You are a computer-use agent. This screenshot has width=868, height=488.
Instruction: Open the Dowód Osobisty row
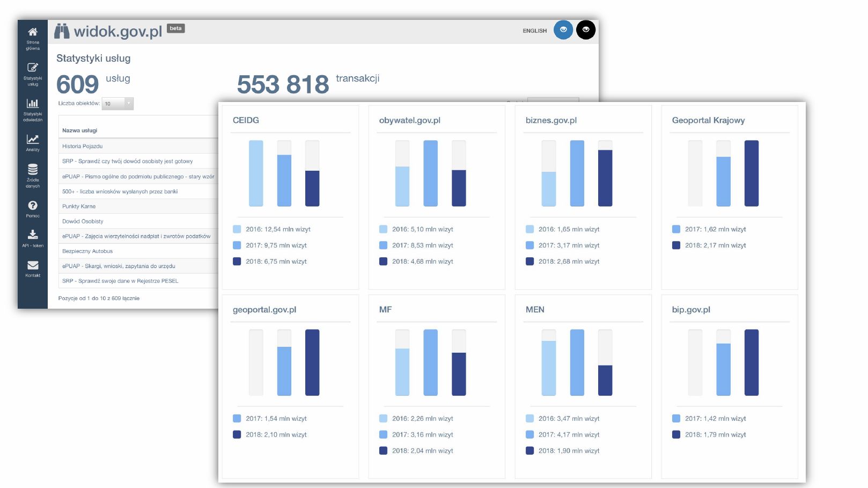click(138, 221)
